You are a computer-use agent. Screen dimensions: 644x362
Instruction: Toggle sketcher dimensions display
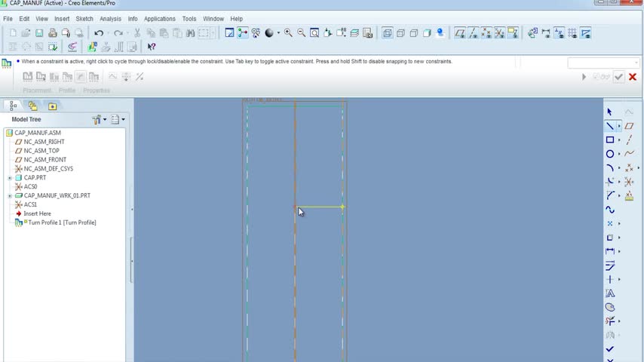pyautogui.click(x=546, y=33)
